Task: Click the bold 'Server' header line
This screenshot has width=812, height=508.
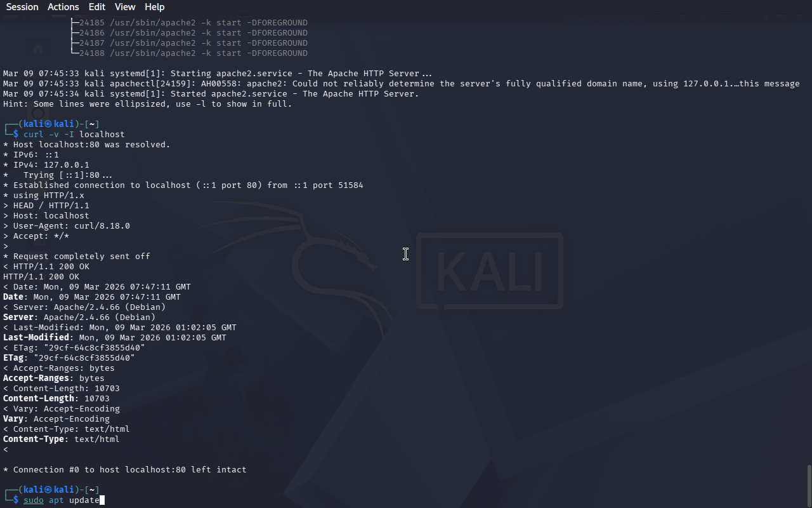Action: pos(79,317)
